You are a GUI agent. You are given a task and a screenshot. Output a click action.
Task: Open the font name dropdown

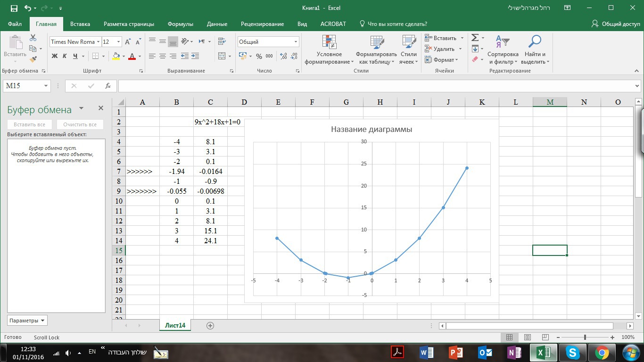tap(98, 42)
